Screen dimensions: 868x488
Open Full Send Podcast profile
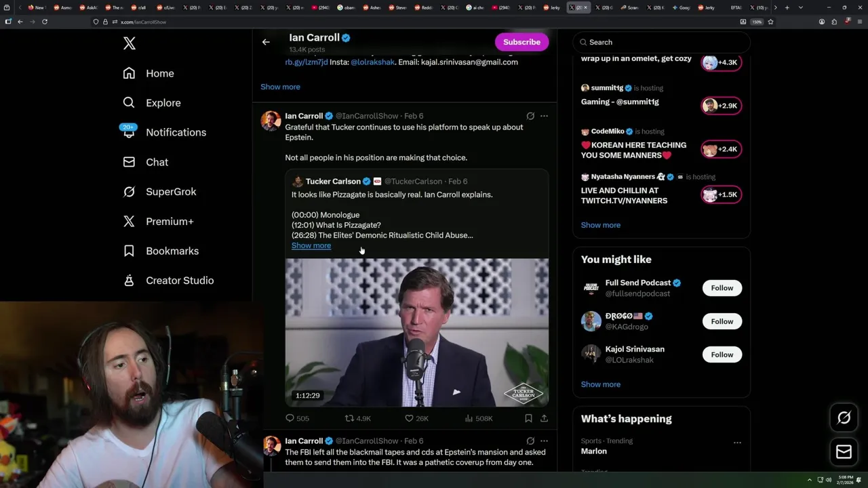pyautogui.click(x=637, y=283)
